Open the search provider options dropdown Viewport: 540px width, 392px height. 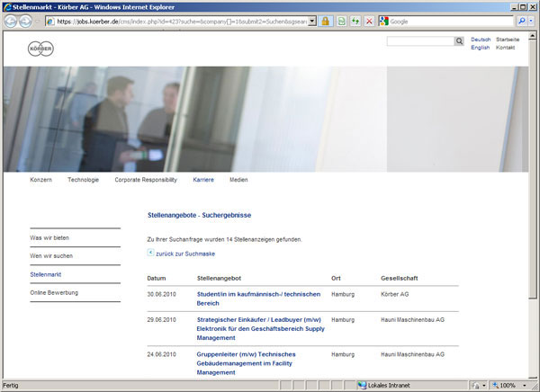click(x=531, y=22)
